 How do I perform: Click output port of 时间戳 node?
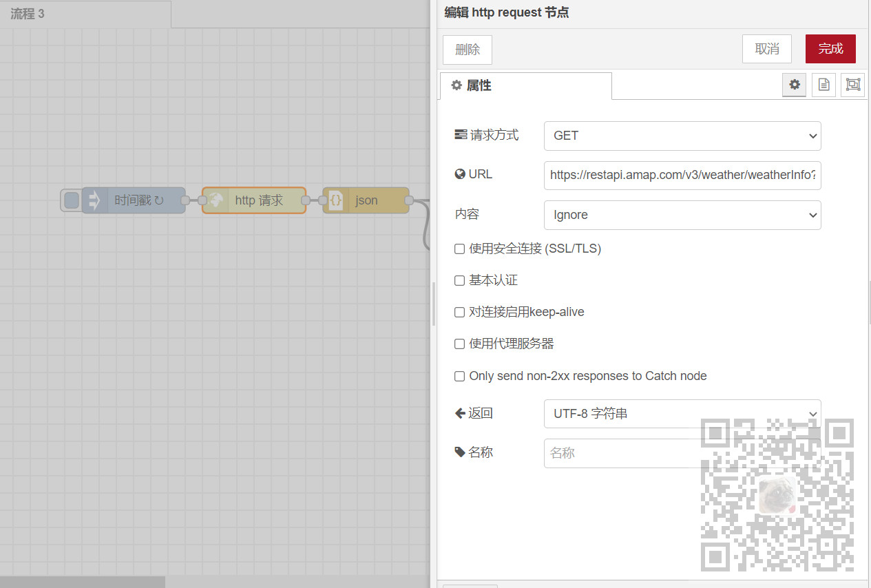[x=185, y=200]
